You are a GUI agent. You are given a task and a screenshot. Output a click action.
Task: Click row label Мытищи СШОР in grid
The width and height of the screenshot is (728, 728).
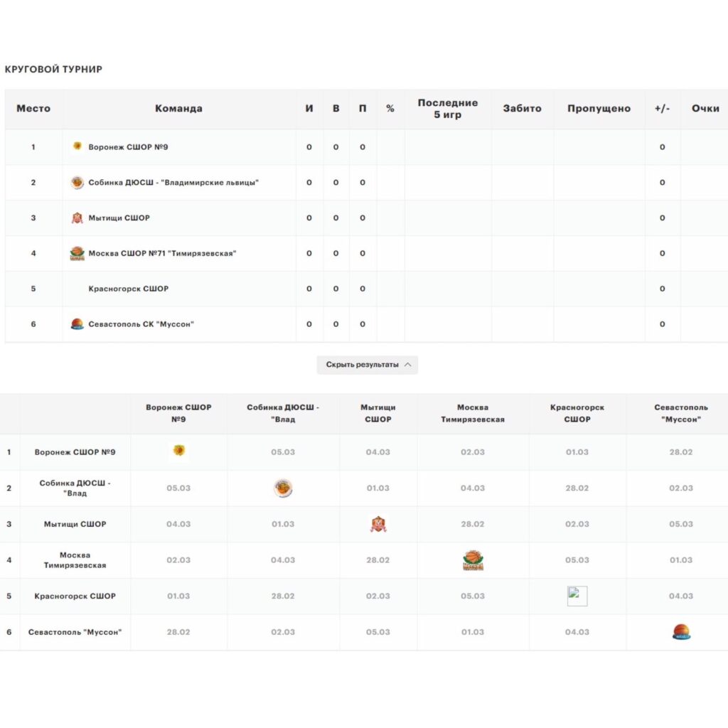pos(75,524)
